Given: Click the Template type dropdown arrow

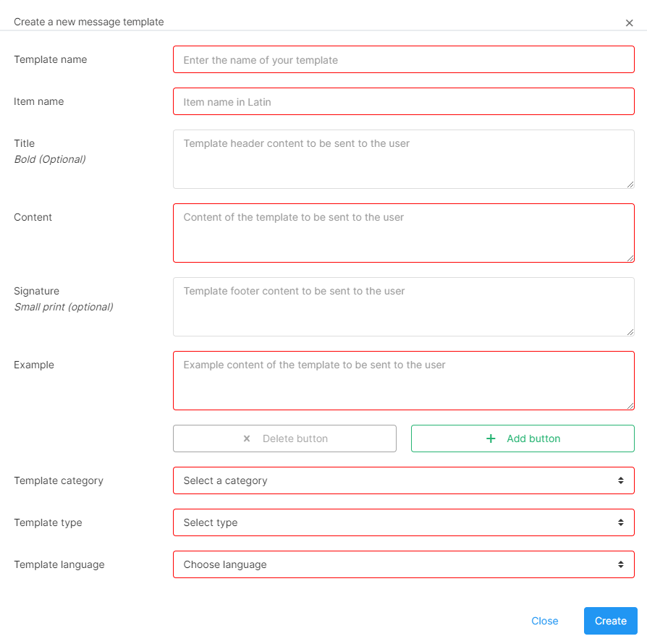Looking at the screenshot, I should point(621,522).
